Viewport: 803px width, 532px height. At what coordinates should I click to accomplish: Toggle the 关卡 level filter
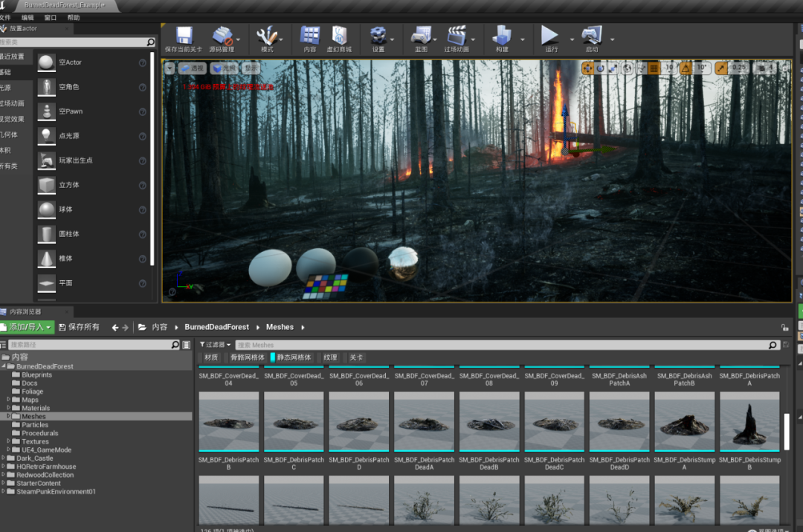click(x=355, y=357)
